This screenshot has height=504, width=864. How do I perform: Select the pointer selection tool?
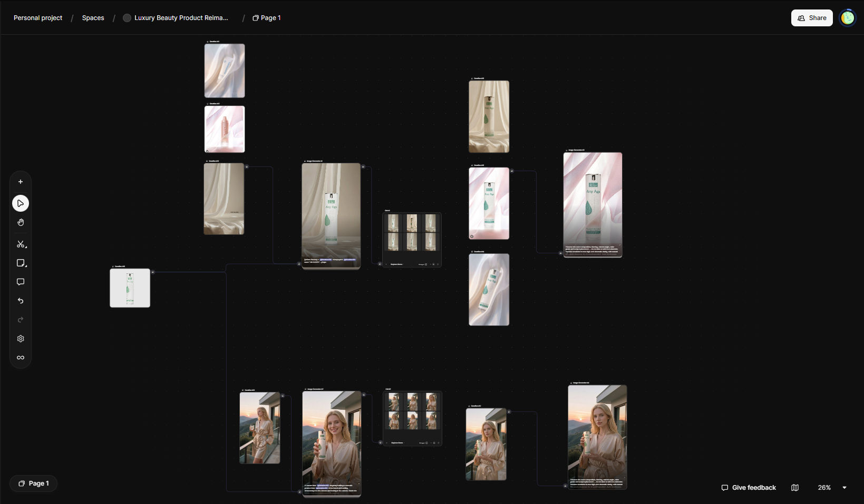(x=21, y=203)
